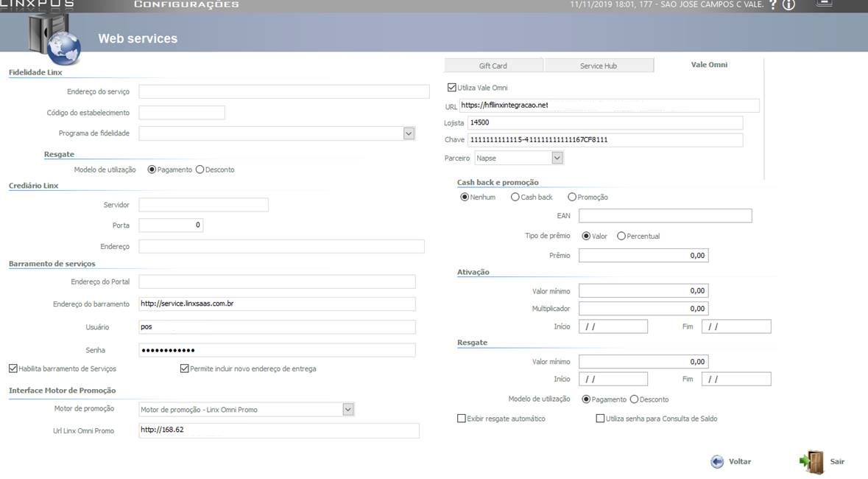Click the Web services server globe icon
The height and width of the screenshot is (479, 868).
pyautogui.click(x=54, y=40)
